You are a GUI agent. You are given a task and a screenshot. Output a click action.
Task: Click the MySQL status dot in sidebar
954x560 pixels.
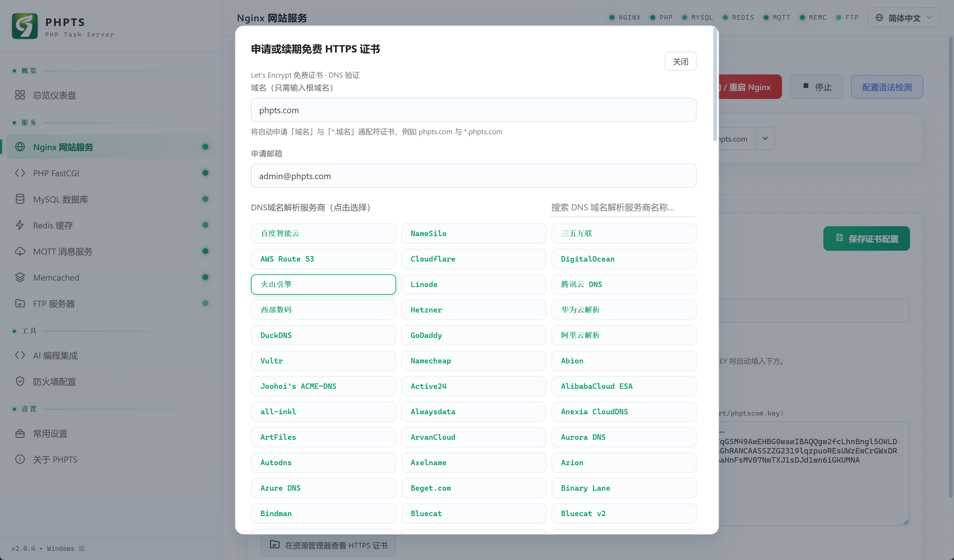[205, 199]
